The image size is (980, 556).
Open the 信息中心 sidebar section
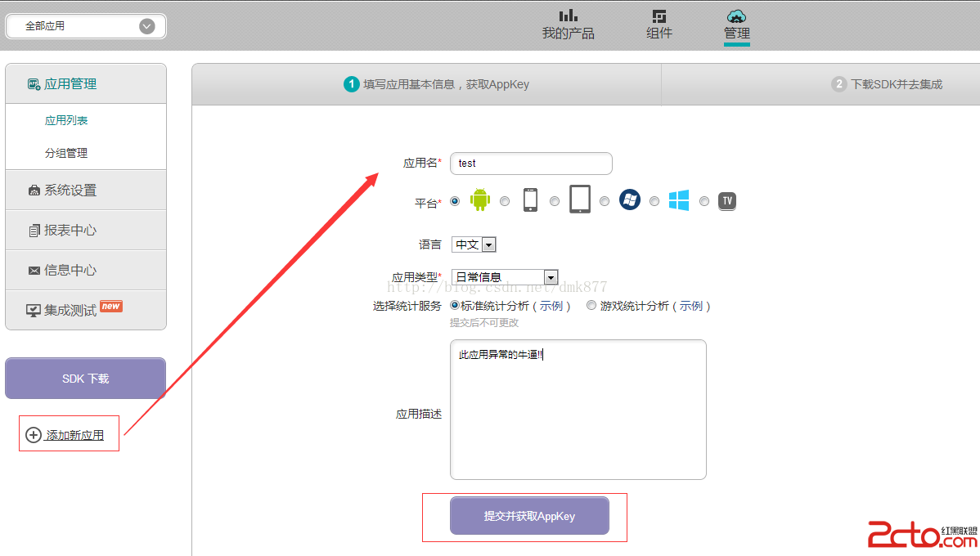point(86,270)
